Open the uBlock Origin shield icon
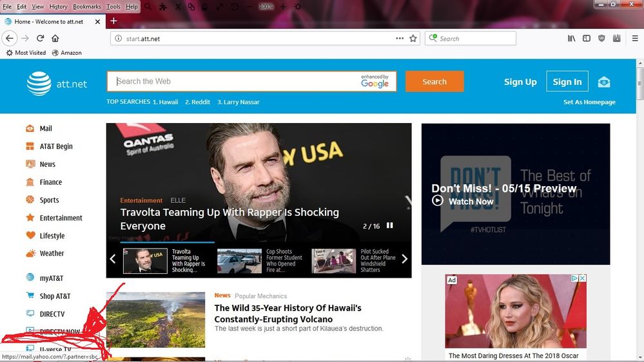Image resolution: width=644 pixels, height=362 pixels. (x=601, y=38)
